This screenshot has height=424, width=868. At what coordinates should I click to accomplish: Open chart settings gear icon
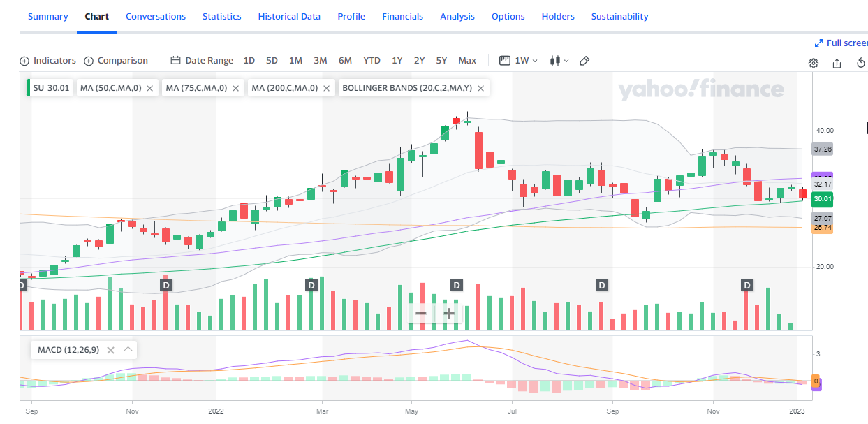pos(814,63)
